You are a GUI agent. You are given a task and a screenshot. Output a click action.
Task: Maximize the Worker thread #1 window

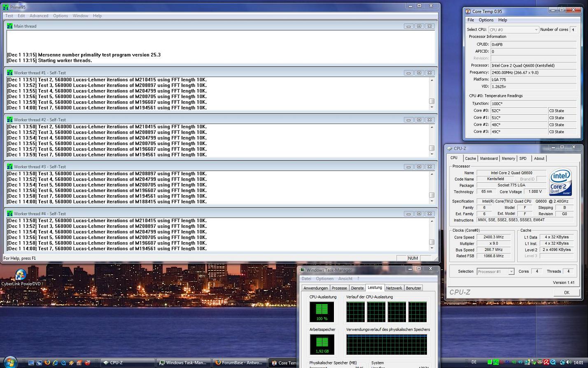(419, 73)
